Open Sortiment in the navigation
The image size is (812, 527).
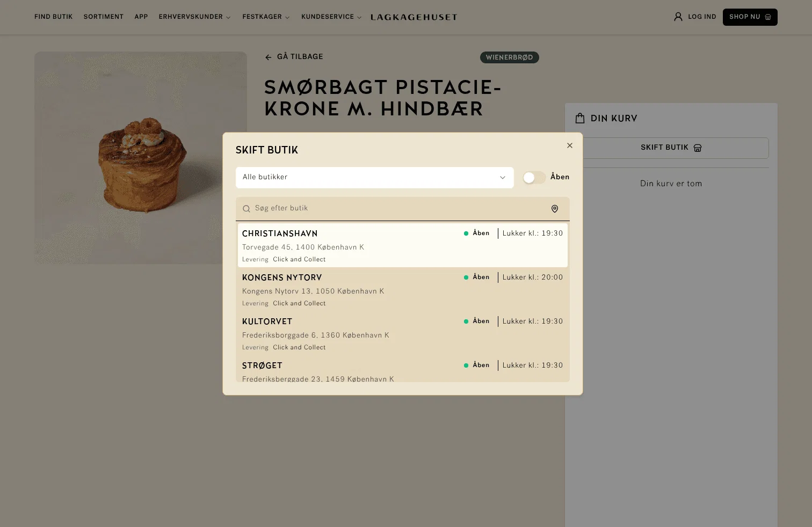(x=104, y=17)
